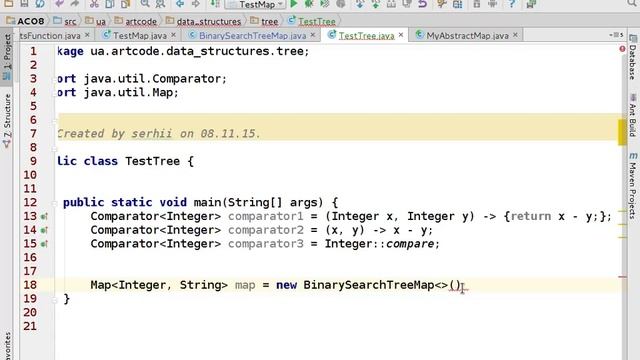Switch to the tsFunction.java tab

[50, 36]
